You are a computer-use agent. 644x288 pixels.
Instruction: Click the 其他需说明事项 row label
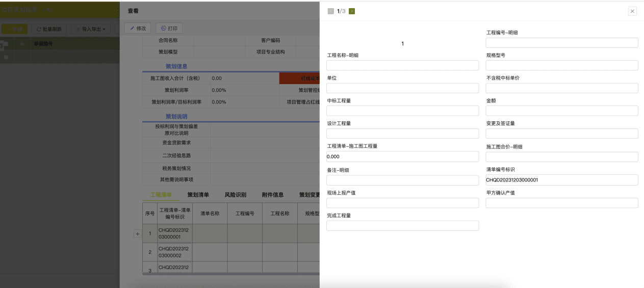[176, 179]
